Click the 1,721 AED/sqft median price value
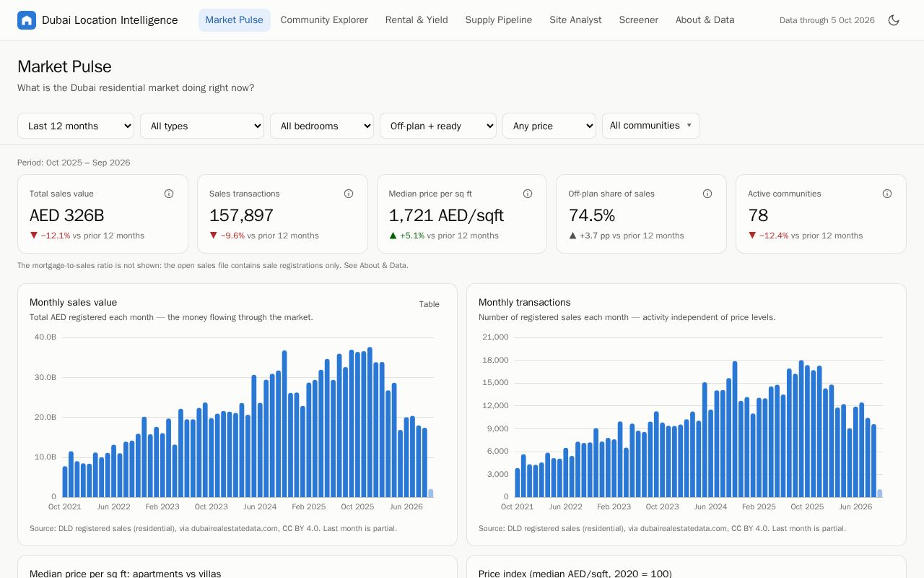This screenshot has width=924, height=578. pyautogui.click(x=446, y=215)
